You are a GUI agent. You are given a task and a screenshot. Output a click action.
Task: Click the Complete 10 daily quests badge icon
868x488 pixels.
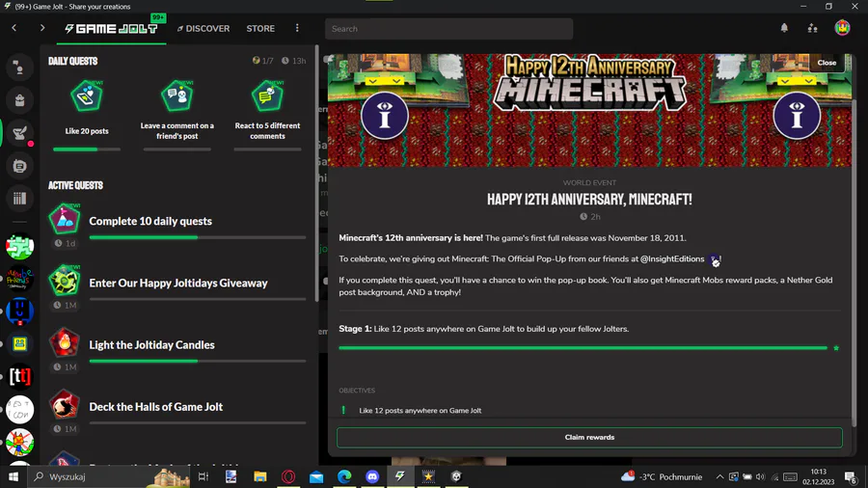tap(65, 219)
